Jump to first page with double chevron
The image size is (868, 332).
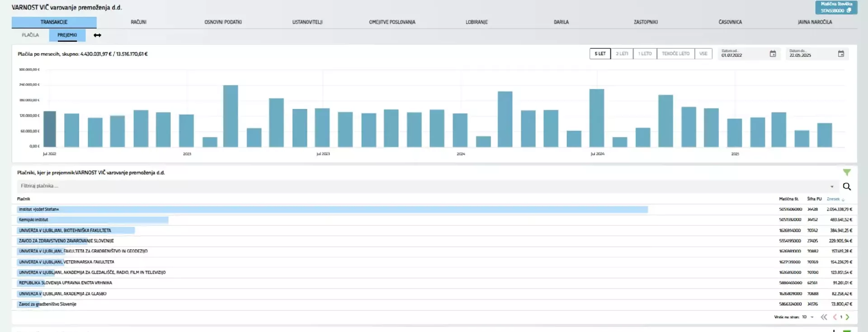(x=824, y=317)
